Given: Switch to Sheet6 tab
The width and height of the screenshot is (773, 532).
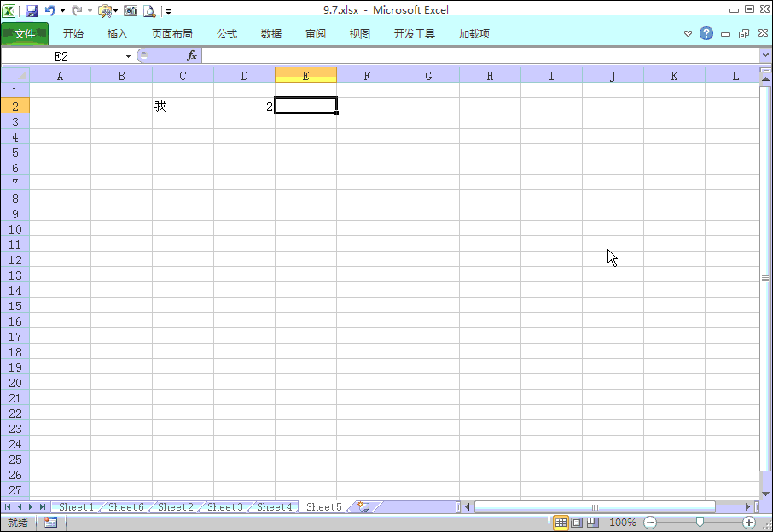Looking at the screenshot, I should (125, 507).
